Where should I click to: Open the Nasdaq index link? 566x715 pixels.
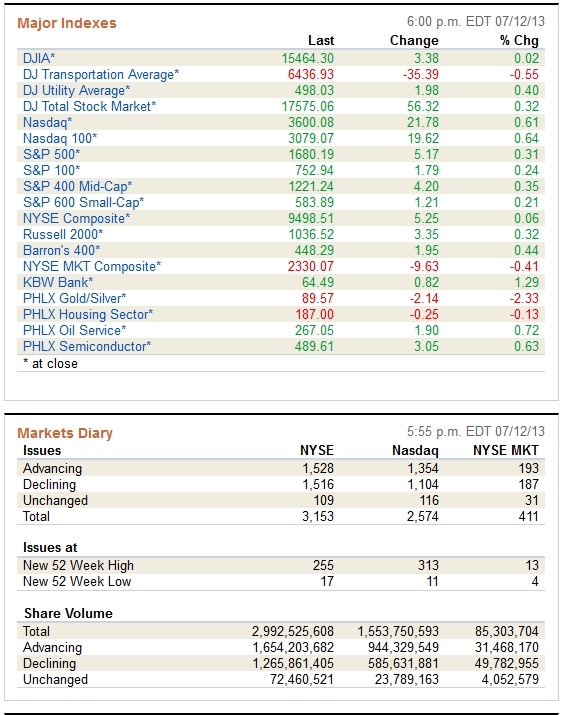(47, 122)
